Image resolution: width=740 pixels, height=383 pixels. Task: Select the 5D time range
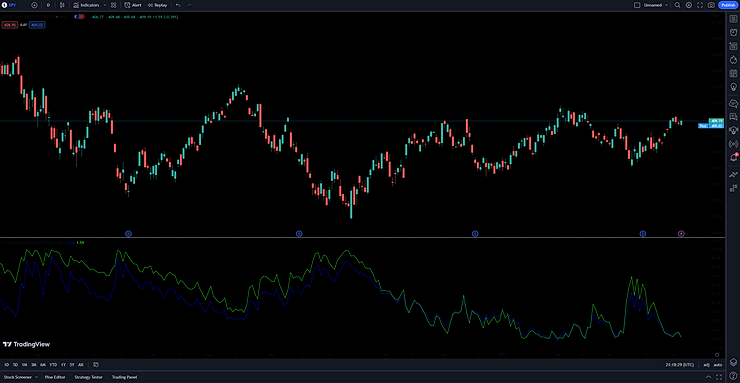16,365
